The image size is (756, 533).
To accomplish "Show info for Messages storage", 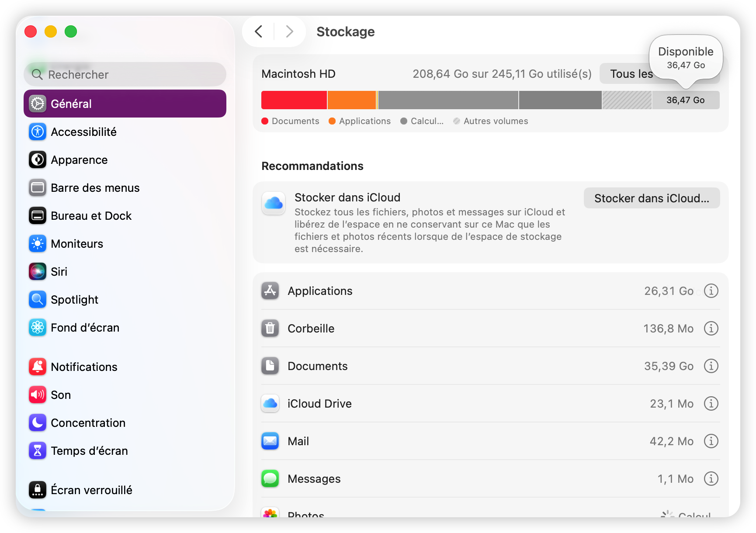I will tap(711, 478).
